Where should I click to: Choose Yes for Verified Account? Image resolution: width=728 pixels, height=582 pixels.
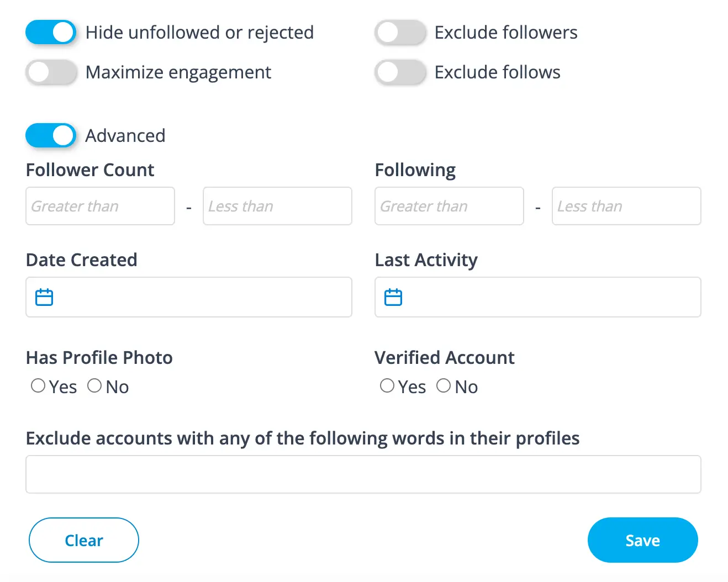387,385
